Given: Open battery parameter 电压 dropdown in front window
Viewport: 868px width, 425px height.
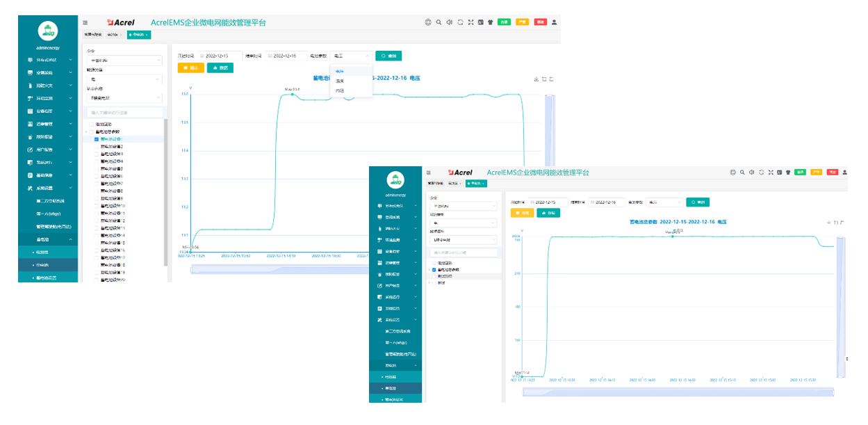Looking at the screenshot, I should (664, 202).
